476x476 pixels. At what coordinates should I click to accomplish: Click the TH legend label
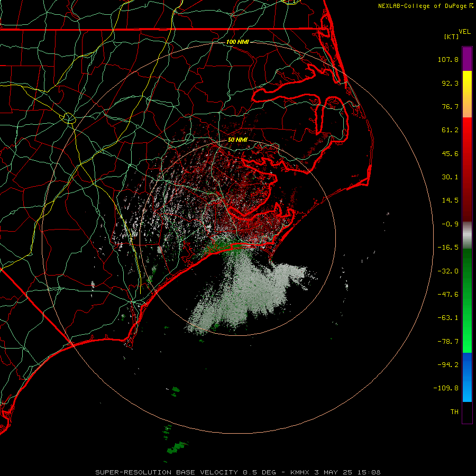[454, 412]
